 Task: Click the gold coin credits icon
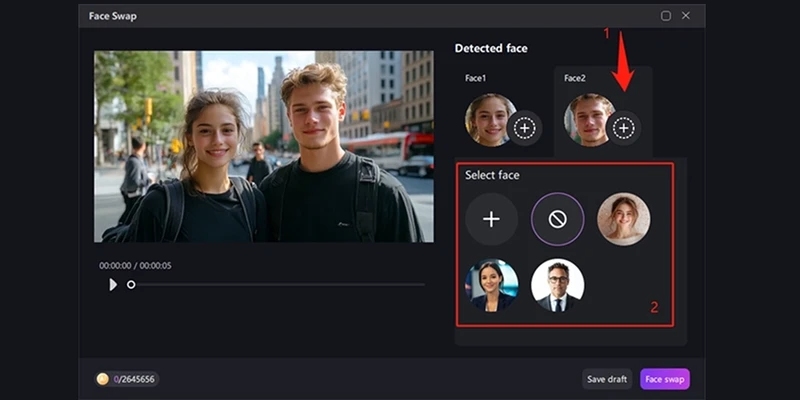pos(102,379)
